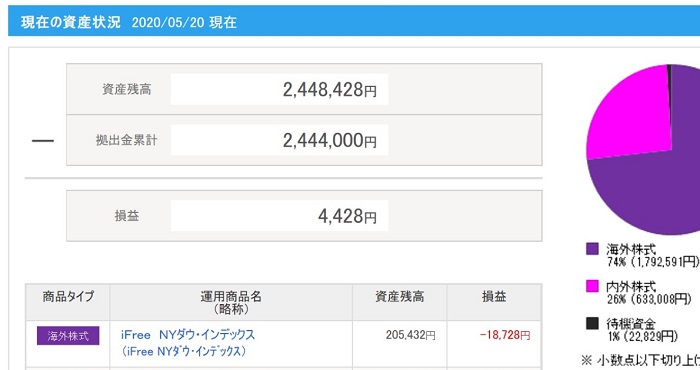The image size is (700, 370).
Task: Open the iFree NYダウ・インデックス fund link
Action: [188, 334]
